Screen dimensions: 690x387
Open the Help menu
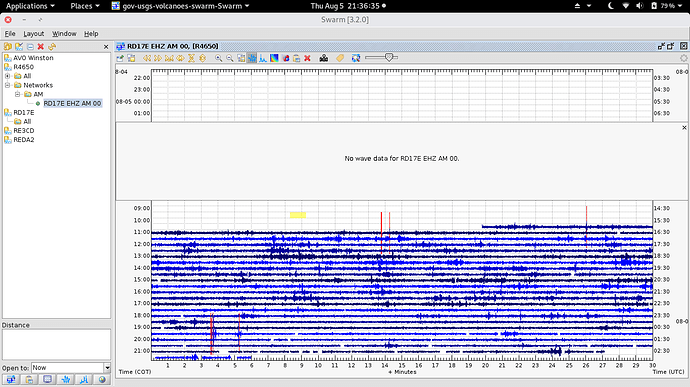pyautogui.click(x=91, y=33)
